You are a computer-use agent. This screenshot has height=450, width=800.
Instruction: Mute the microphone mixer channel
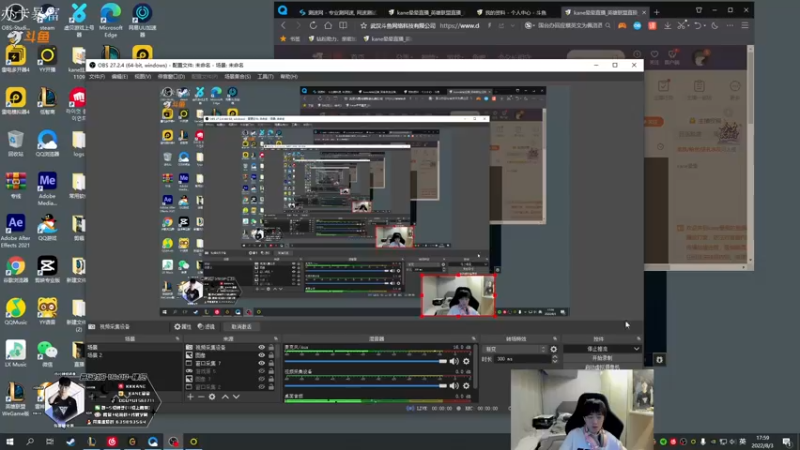click(x=454, y=361)
